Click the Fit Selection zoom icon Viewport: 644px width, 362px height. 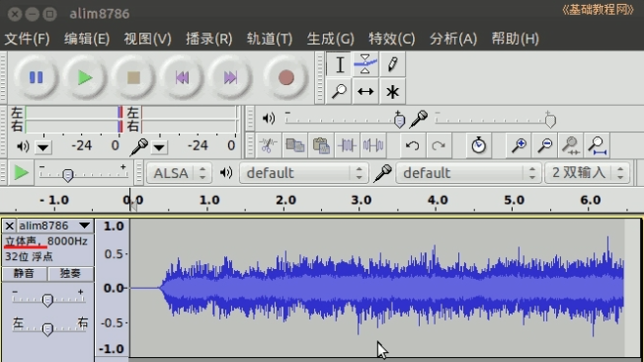[x=571, y=145]
